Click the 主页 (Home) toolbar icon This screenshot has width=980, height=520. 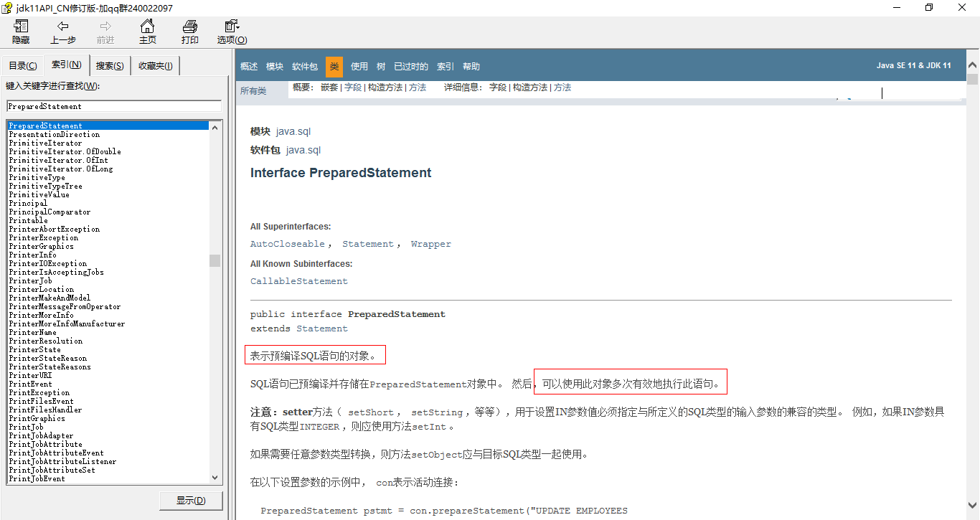click(147, 27)
